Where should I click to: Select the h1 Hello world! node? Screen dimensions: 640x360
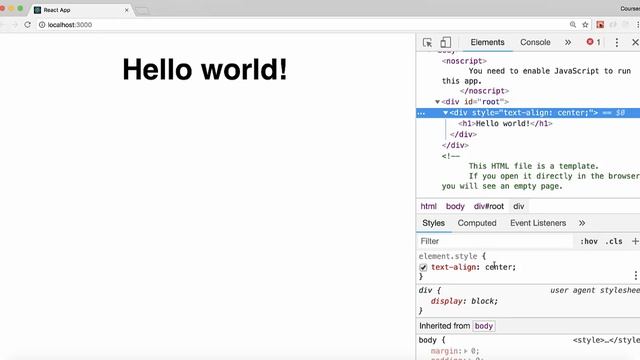pyautogui.click(x=505, y=123)
